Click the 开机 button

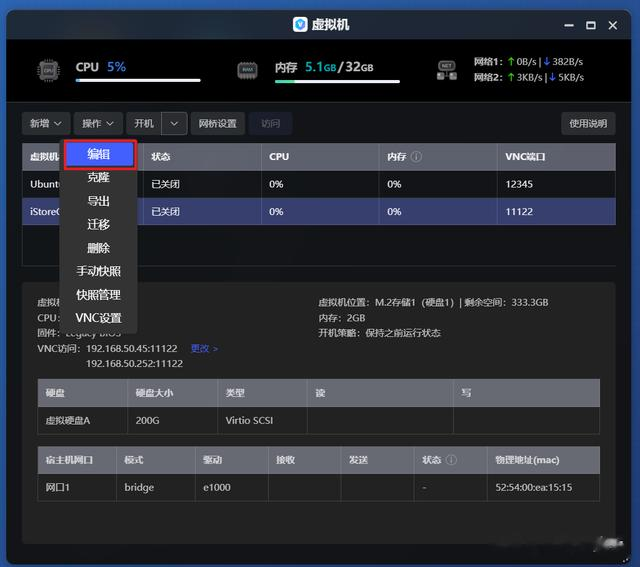[x=144, y=123]
